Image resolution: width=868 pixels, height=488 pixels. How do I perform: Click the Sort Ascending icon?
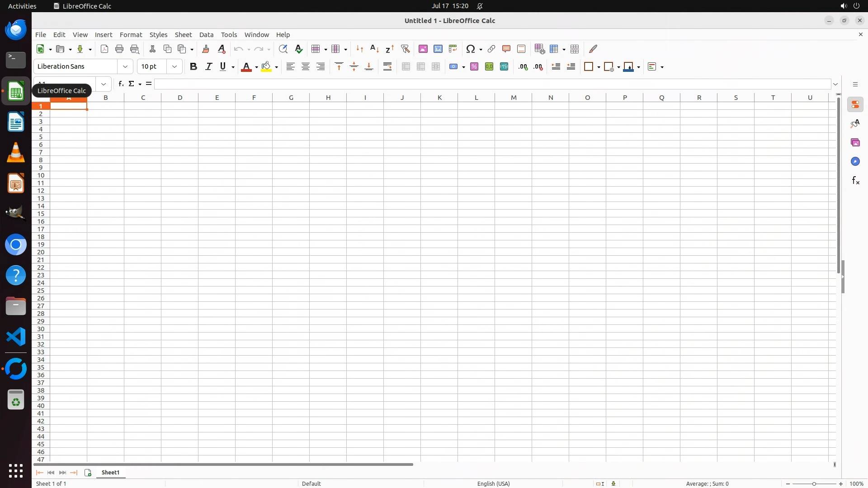tap(374, 49)
